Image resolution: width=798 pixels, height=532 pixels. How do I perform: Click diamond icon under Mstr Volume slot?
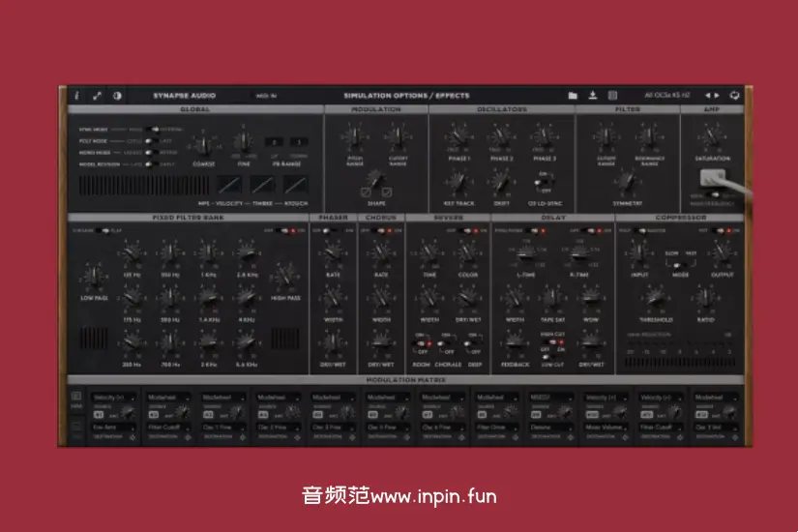click(625, 437)
